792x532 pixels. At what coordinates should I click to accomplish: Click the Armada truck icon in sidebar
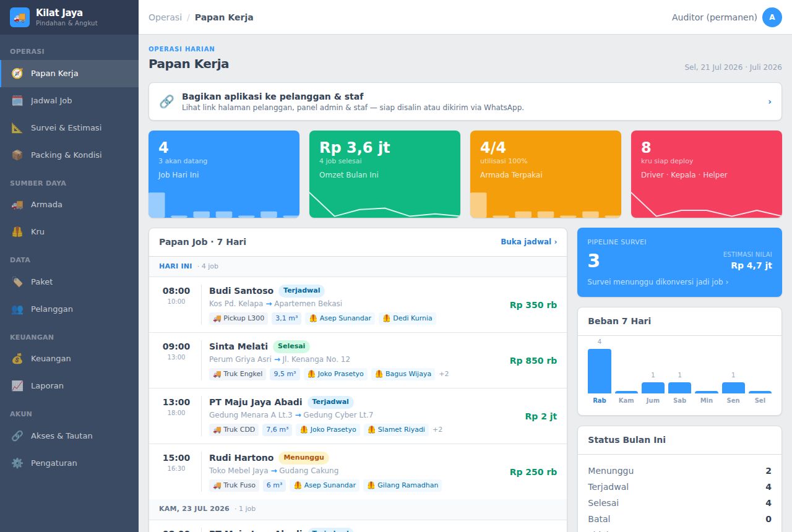tap(17, 205)
